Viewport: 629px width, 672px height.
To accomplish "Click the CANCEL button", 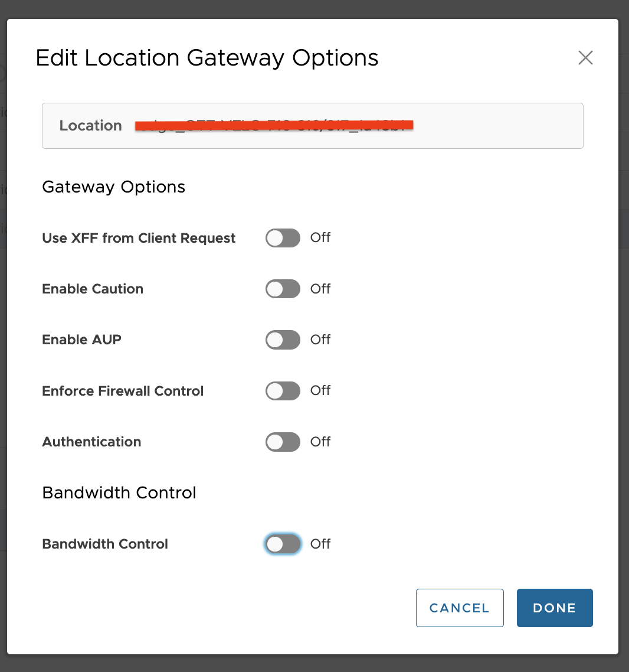I will 460,608.
